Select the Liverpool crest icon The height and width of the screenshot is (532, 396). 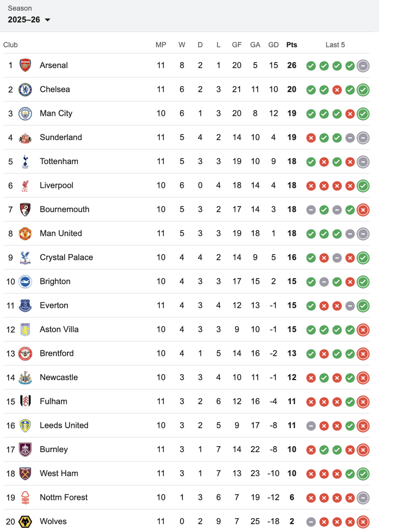[x=25, y=186]
